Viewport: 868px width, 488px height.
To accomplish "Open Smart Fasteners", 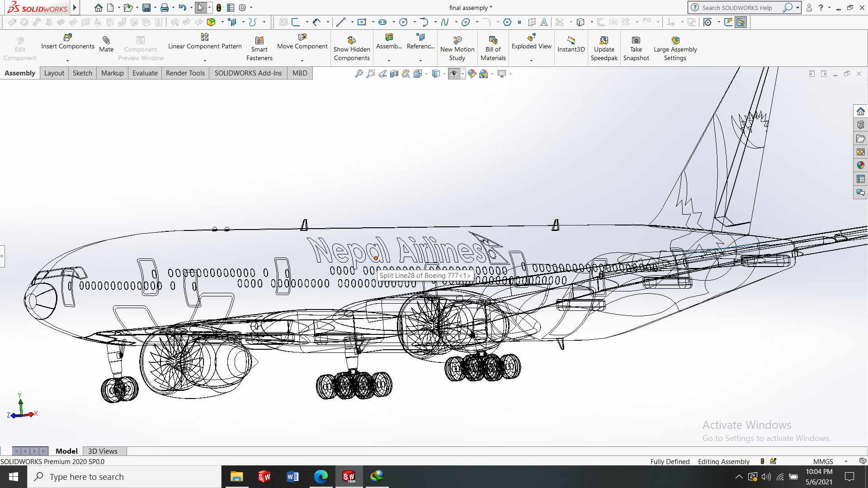I will click(x=259, y=49).
